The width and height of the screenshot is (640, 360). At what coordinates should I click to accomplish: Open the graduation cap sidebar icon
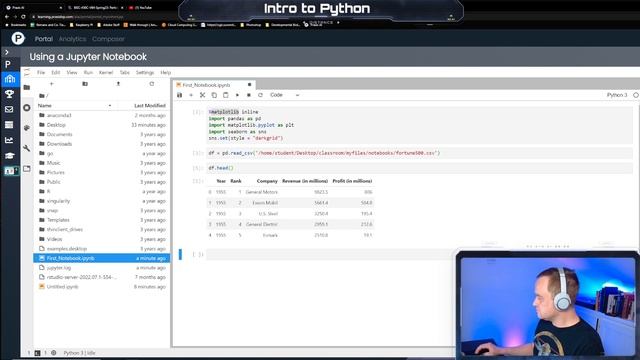click(9, 156)
